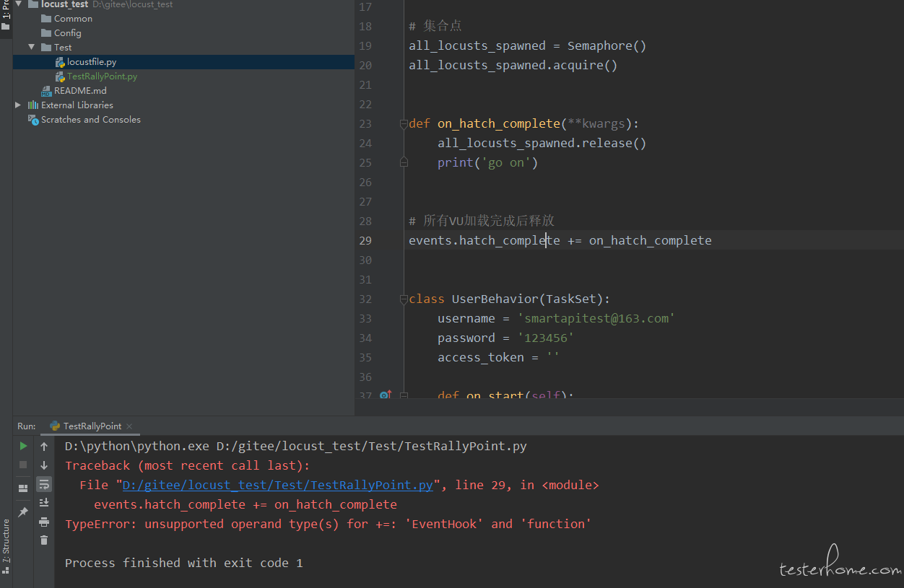The width and height of the screenshot is (904, 588).
Task: Click the Down the Stack Trace arrow
Action: 44,465
